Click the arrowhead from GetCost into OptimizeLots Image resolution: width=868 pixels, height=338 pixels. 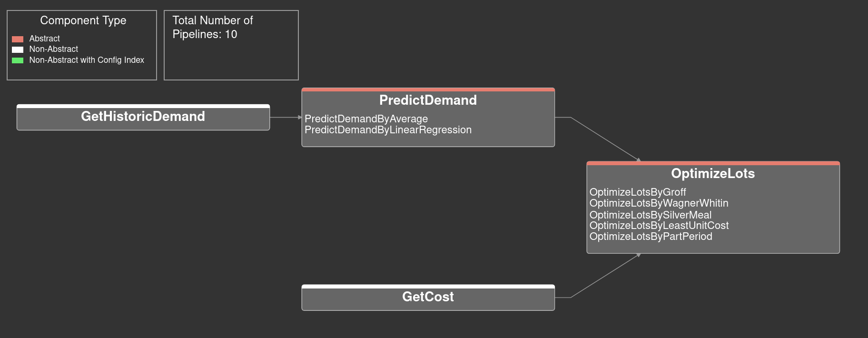(x=639, y=256)
